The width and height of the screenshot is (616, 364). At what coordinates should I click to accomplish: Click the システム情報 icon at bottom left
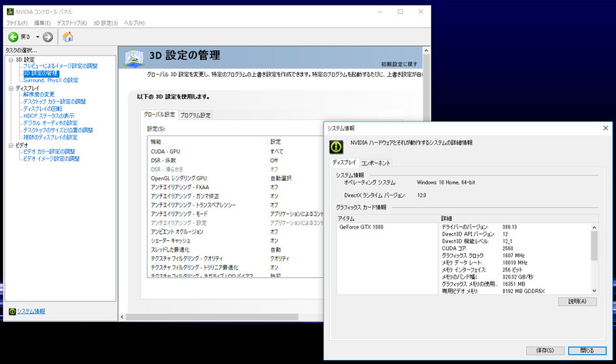[x=12, y=312]
